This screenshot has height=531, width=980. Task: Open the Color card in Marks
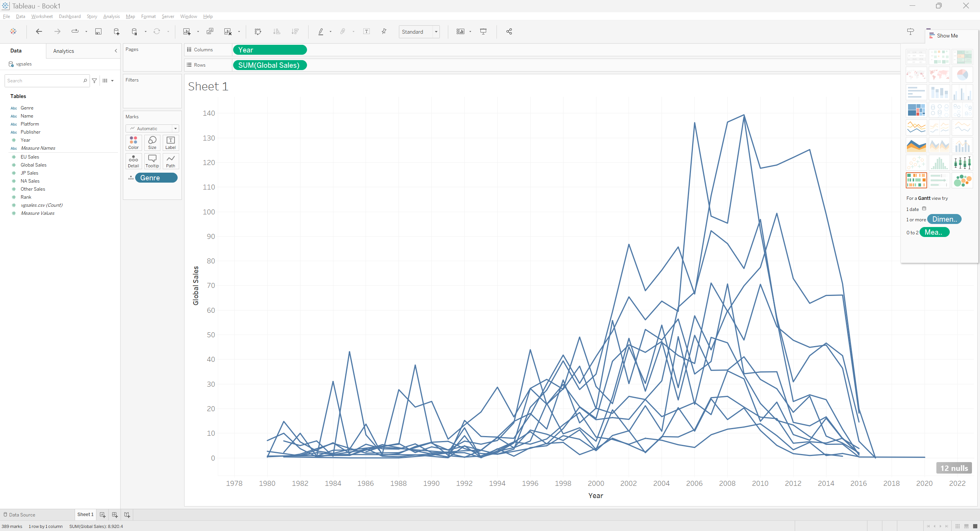tap(134, 142)
